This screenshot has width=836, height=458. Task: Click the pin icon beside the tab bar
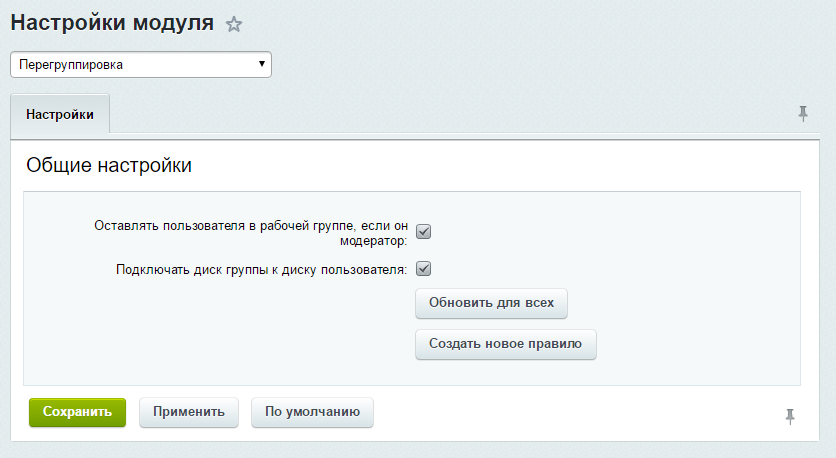802,114
